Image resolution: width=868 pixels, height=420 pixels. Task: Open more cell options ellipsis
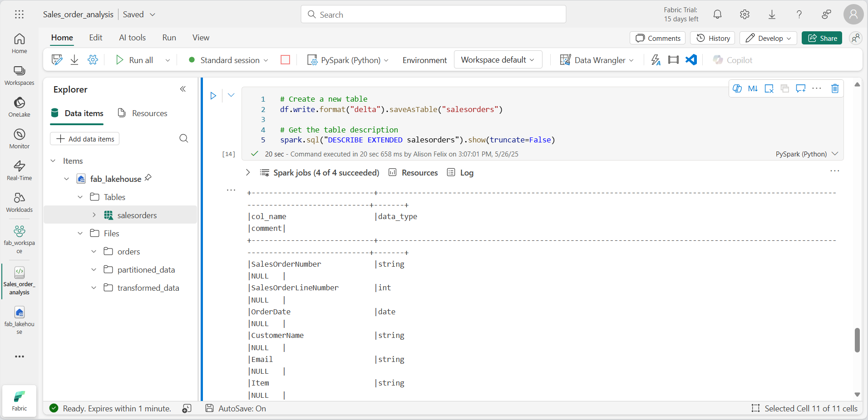(x=817, y=88)
